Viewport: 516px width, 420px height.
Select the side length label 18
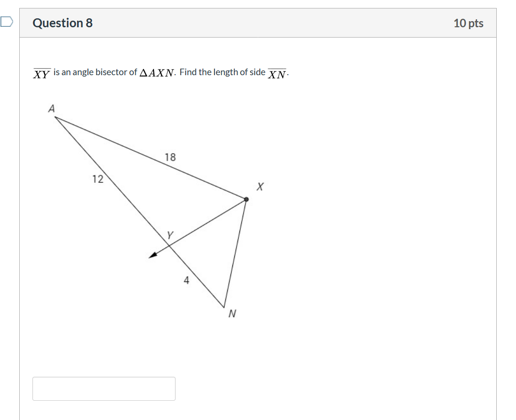tap(170, 158)
